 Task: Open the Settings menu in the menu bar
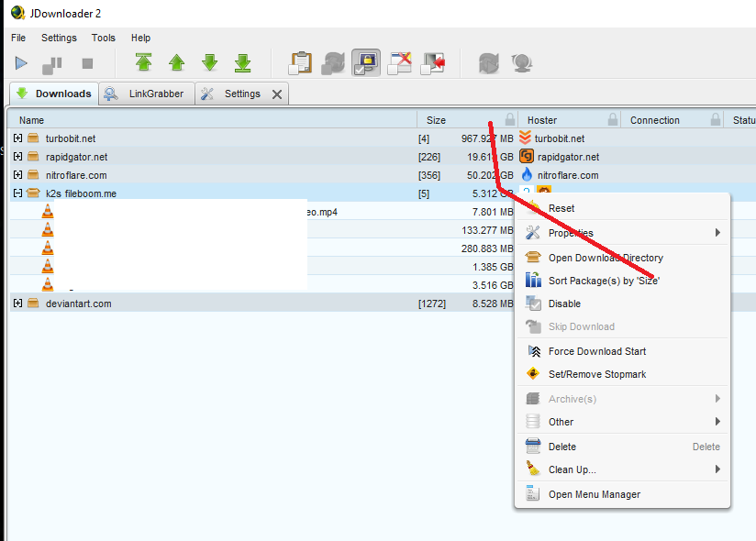pos(59,38)
